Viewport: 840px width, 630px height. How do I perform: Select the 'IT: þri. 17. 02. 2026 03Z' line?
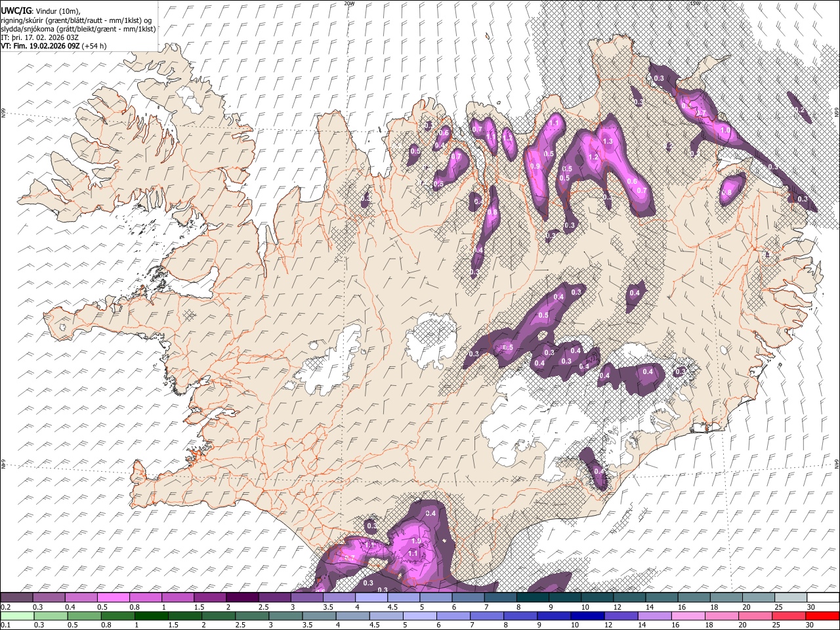40,37
